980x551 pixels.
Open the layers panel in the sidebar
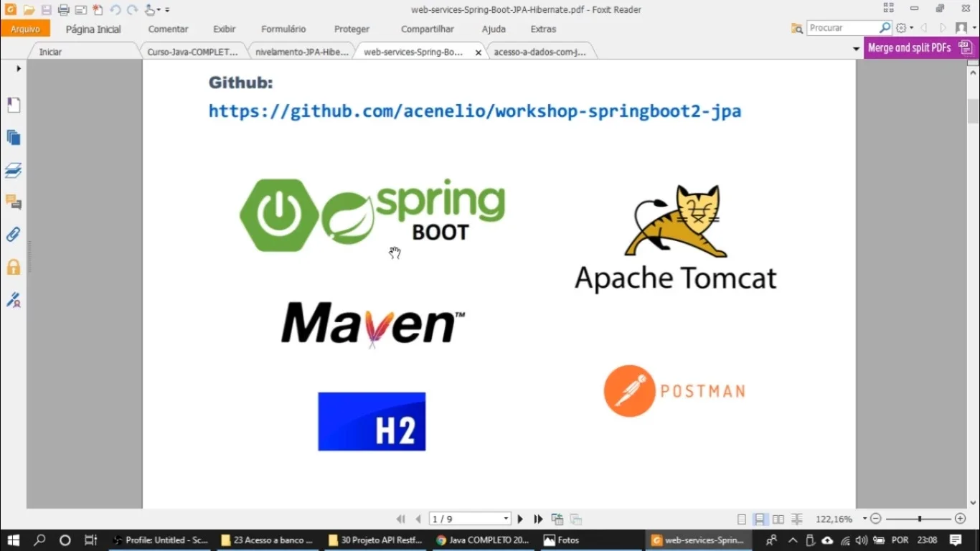coord(14,170)
